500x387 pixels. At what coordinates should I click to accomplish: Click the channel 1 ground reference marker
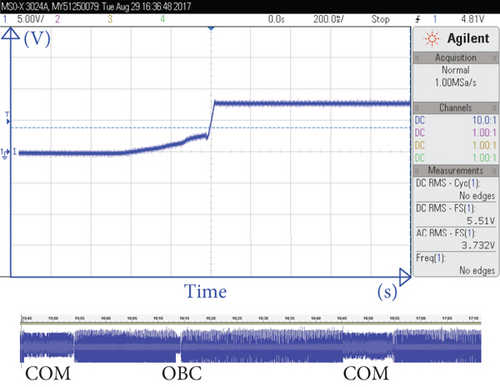(x=6, y=153)
